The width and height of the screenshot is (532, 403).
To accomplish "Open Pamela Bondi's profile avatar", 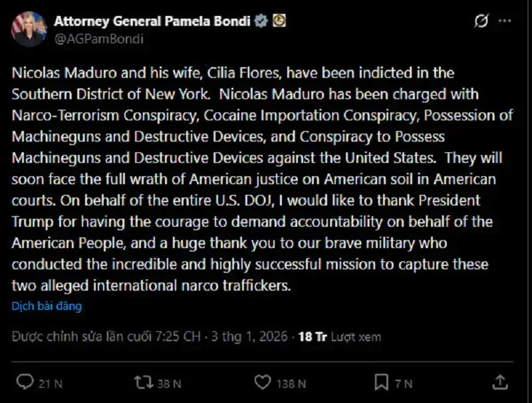I will 29,29.
